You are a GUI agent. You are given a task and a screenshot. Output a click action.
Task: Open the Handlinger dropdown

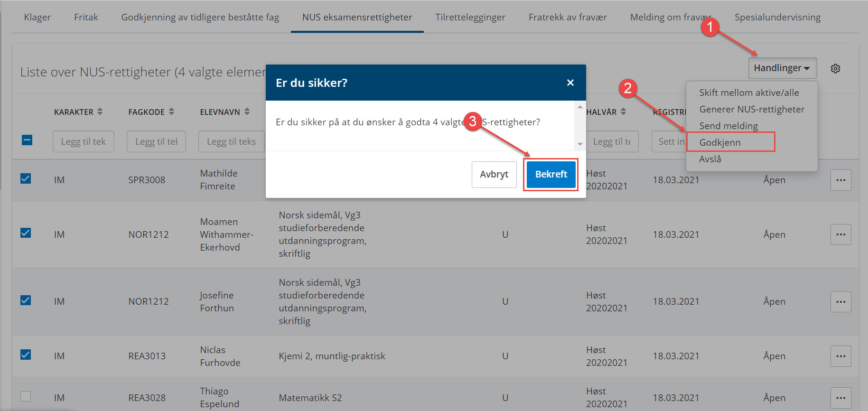click(782, 68)
